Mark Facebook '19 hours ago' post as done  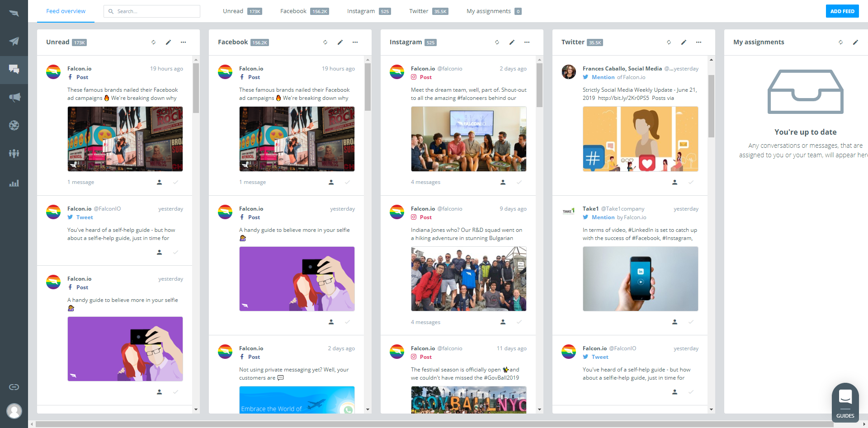pyautogui.click(x=347, y=182)
